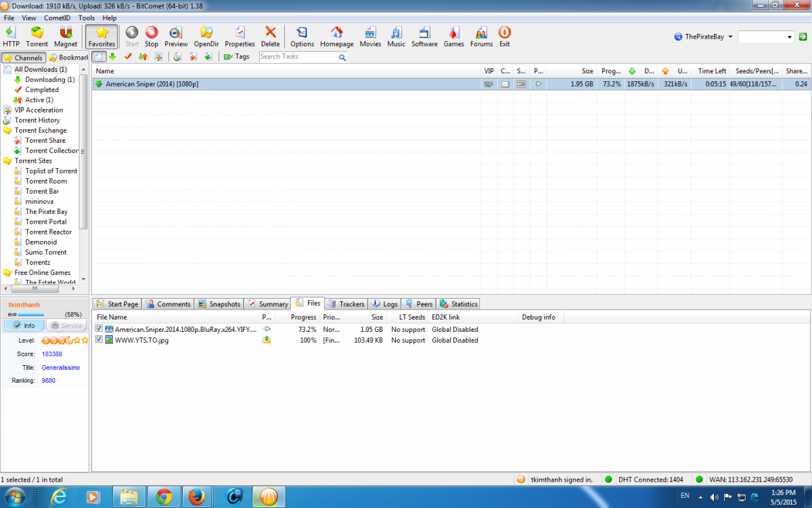Open the Torrent file toolbar icon
The image size is (812, 508).
click(37, 37)
